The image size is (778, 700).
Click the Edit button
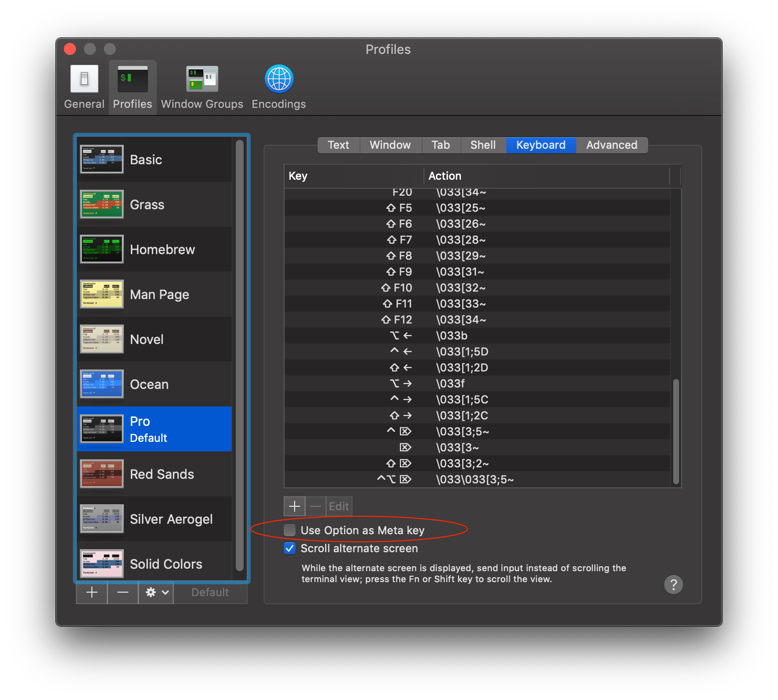pos(339,506)
